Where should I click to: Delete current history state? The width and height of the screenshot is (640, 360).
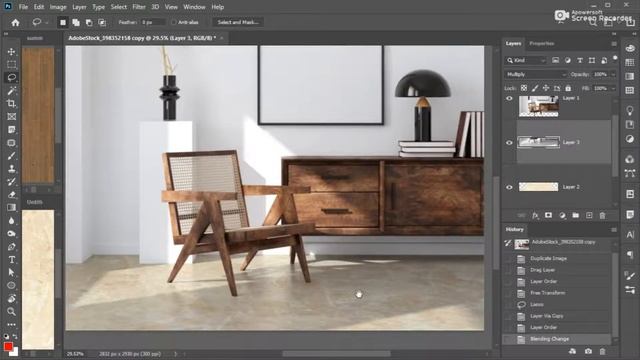click(x=602, y=351)
